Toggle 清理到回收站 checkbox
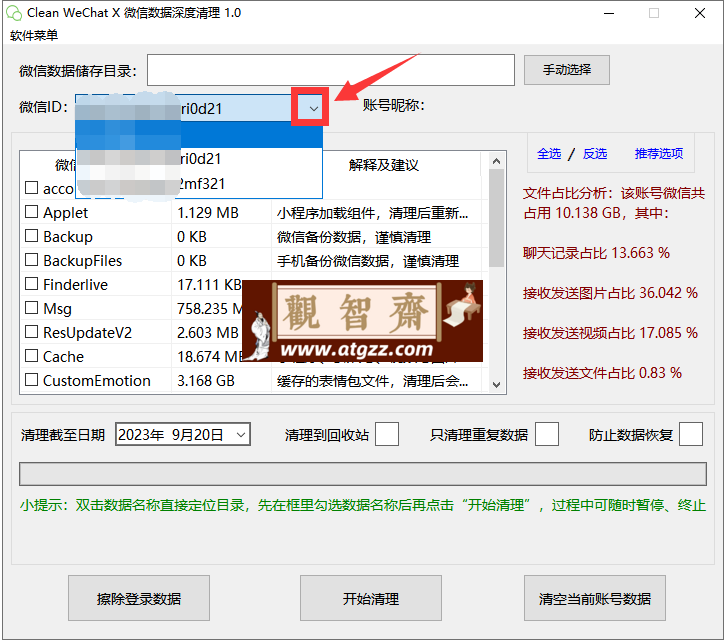726x642 pixels. point(387,434)
